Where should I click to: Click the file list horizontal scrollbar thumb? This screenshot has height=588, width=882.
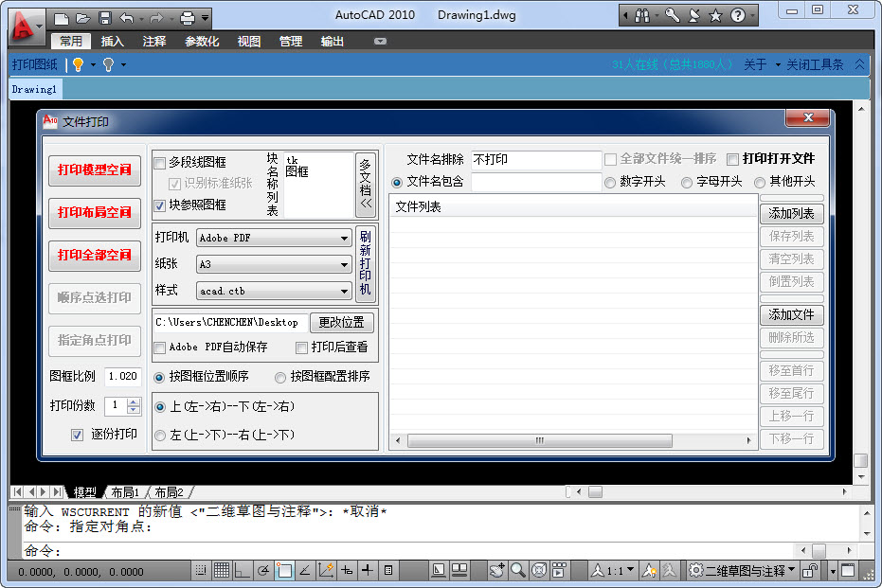[540, 440]
